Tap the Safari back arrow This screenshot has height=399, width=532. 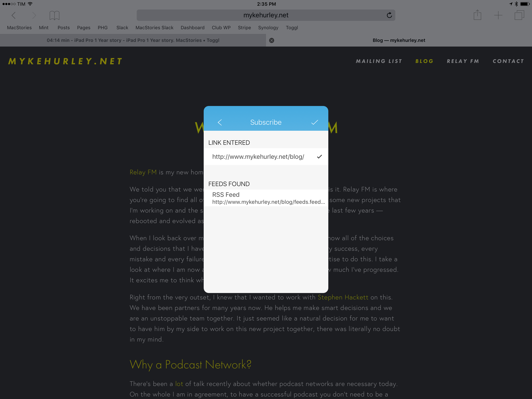pos(14,15)
